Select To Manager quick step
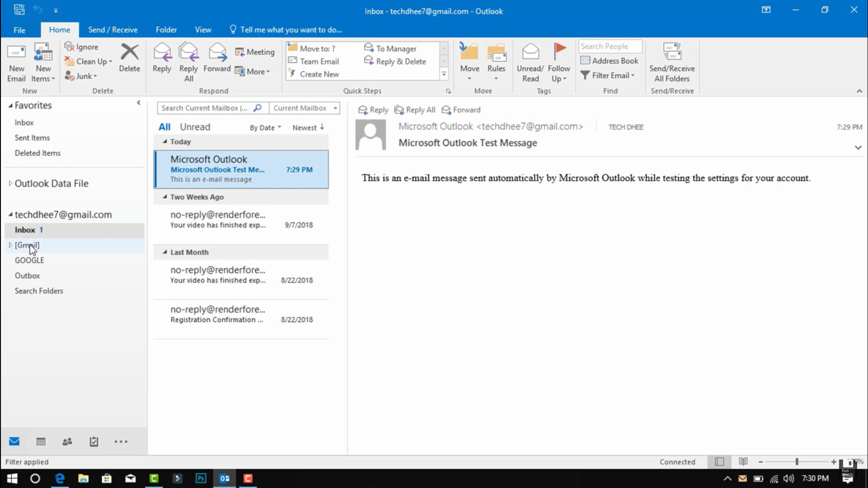The height and width of the screenshot is (488, 868). (x=391, y=48)
